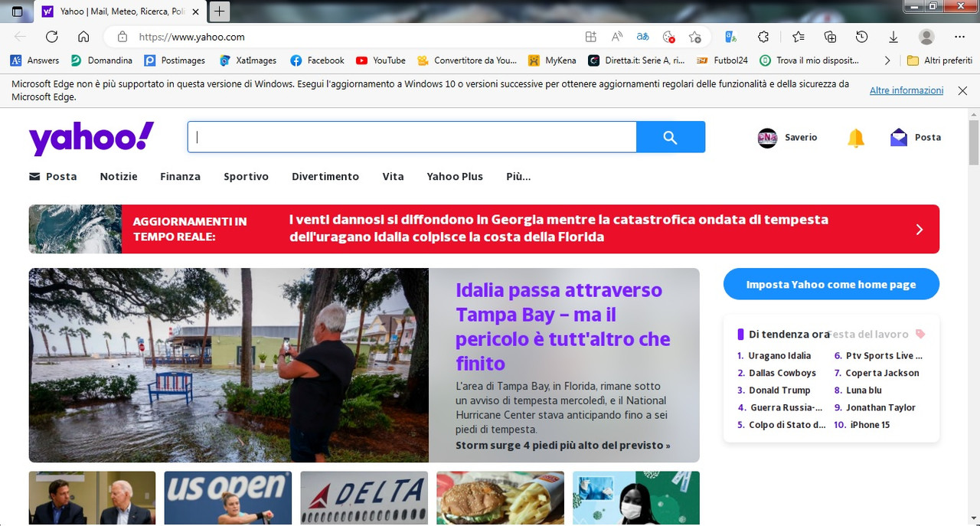This screenshot has height=526, width=980.
Task: Click Imposta Yahoo come home page
Action: [831, 284]
